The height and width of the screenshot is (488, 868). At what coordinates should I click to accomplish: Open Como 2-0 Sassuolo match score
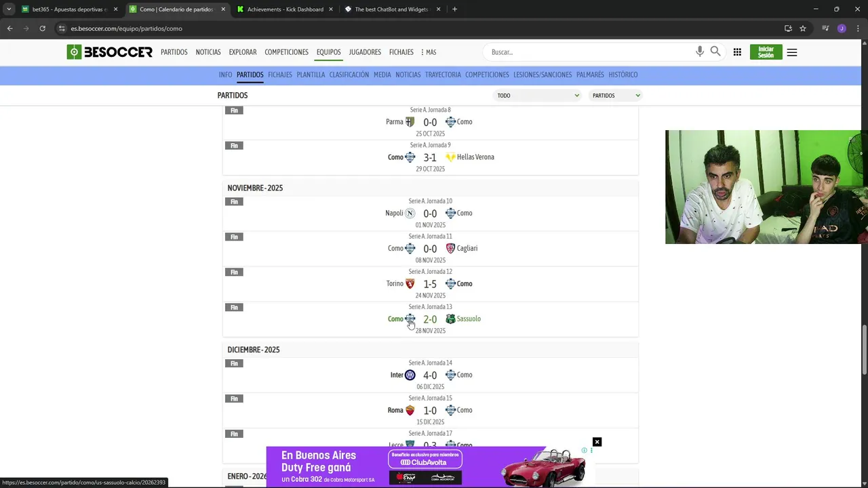tap(430, 319)
